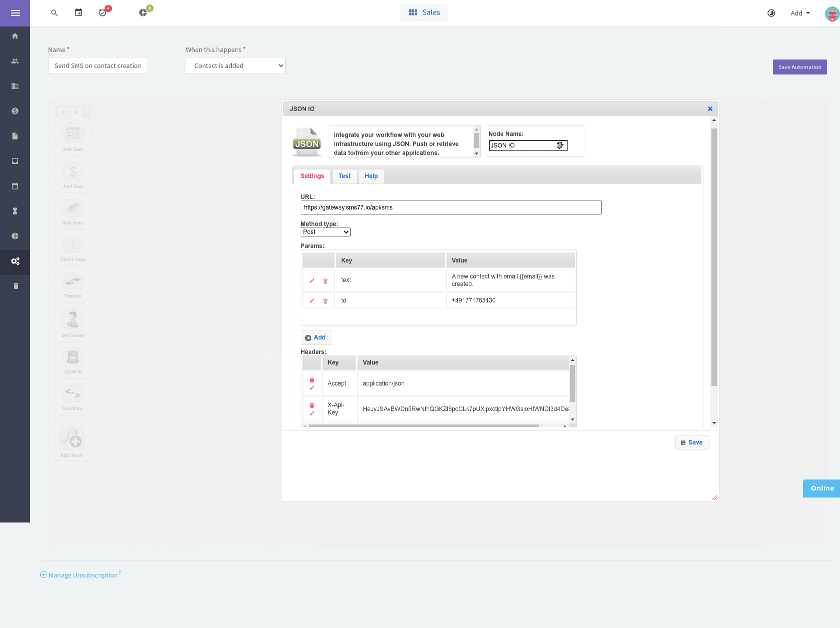Click the Save Automation button

(799, 67)
